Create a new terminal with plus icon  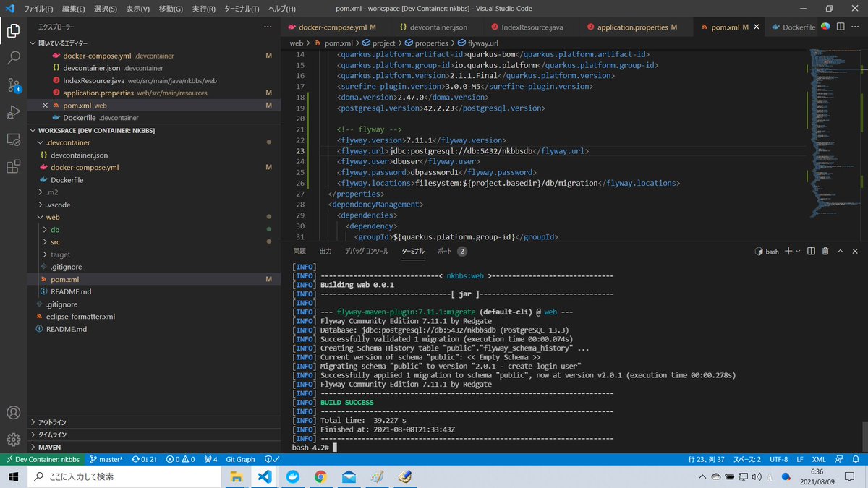[x=788, y=251]
